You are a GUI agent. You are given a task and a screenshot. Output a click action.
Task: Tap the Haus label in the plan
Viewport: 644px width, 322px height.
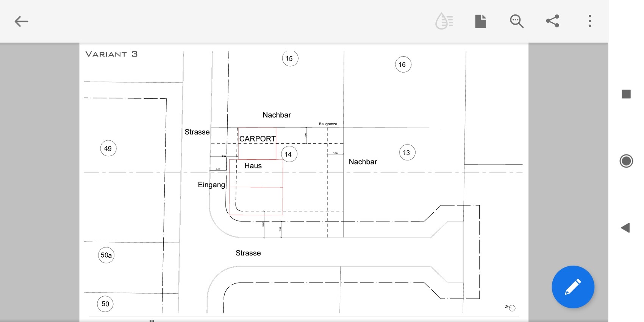tap(253, 166)
